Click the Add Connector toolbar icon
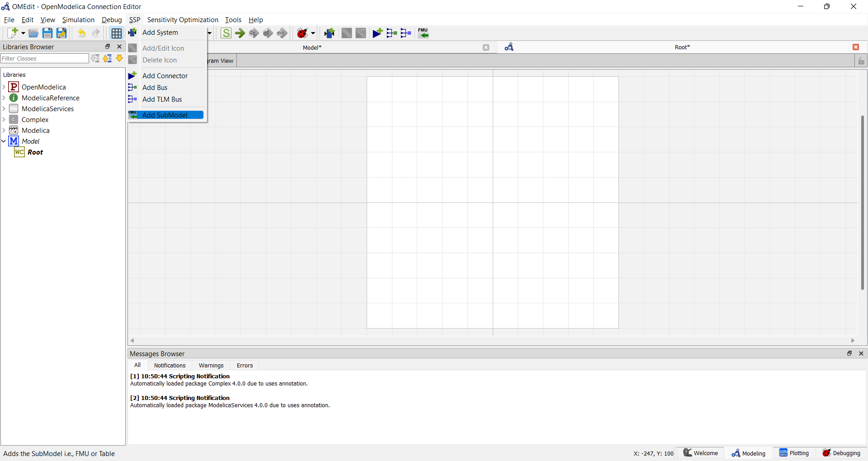The image size is (868, 461). point(377,33)
